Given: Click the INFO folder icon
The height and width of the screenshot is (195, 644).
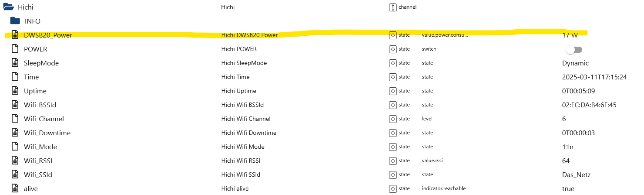Looking at the screenshot, I should [x=15, y=21].
